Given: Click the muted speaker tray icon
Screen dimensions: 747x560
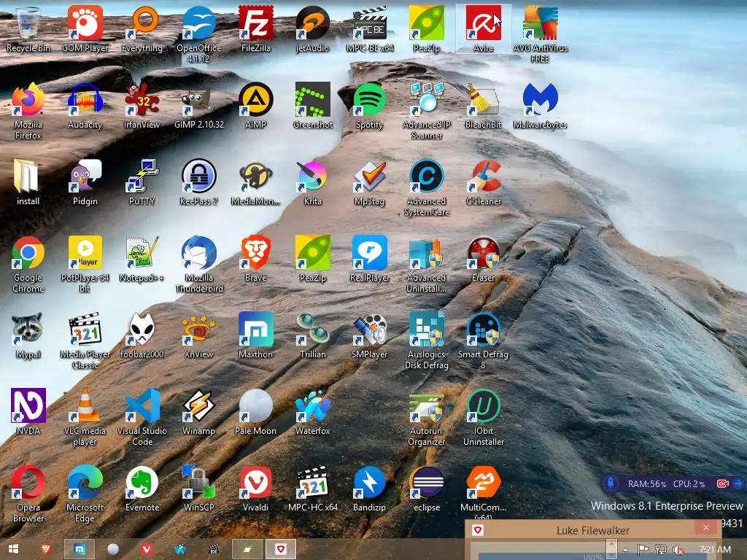Looking at the screenshot, I should point(678,550).
